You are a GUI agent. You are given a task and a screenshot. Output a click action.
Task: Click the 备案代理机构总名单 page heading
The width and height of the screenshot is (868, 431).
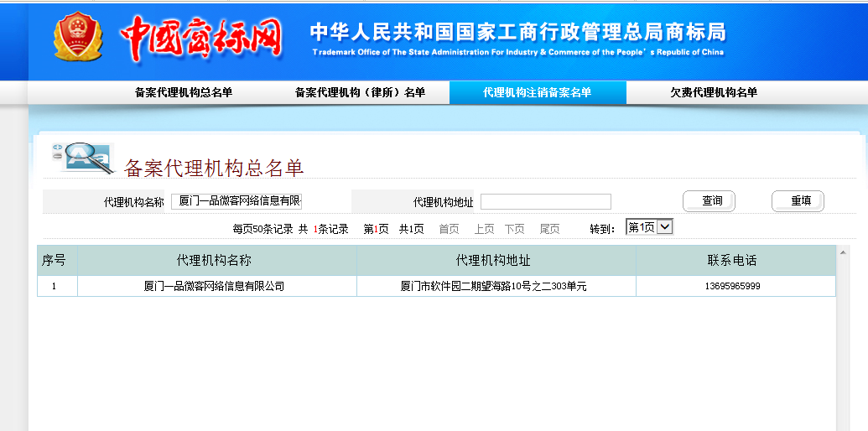tap(214, 169)
